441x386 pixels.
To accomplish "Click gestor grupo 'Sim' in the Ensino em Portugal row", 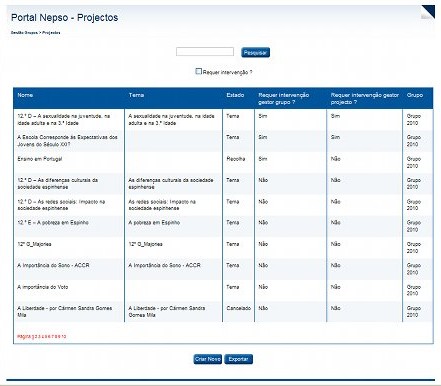I will tap(263, 159).
